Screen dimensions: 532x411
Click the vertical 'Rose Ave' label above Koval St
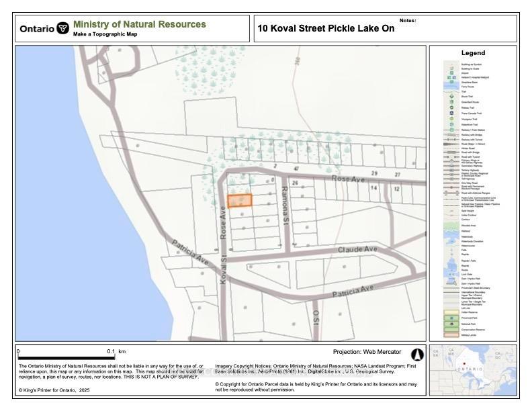point(223,222)
